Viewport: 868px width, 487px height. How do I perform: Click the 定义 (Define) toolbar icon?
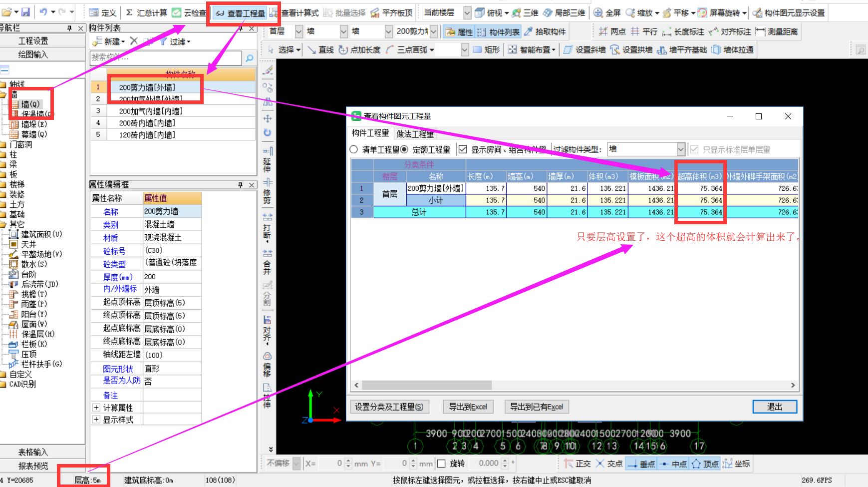coord(102,12)
